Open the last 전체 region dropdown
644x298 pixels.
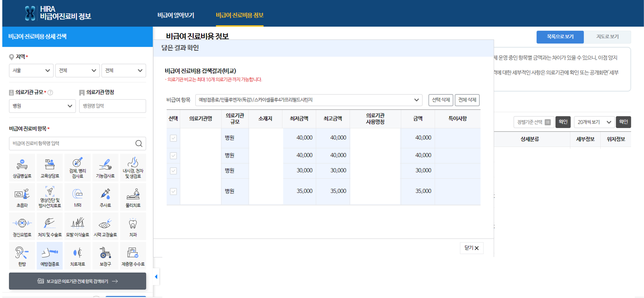pos(124,71)
